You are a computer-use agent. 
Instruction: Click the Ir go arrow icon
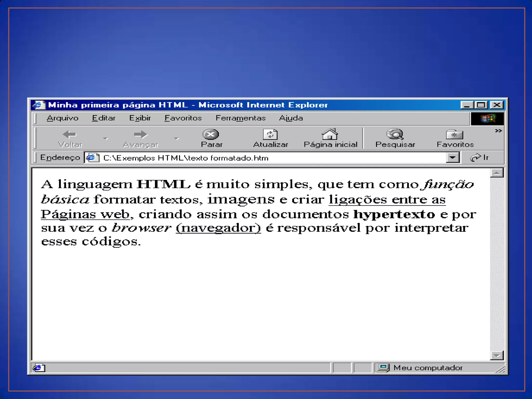click(x=476, y=158)
